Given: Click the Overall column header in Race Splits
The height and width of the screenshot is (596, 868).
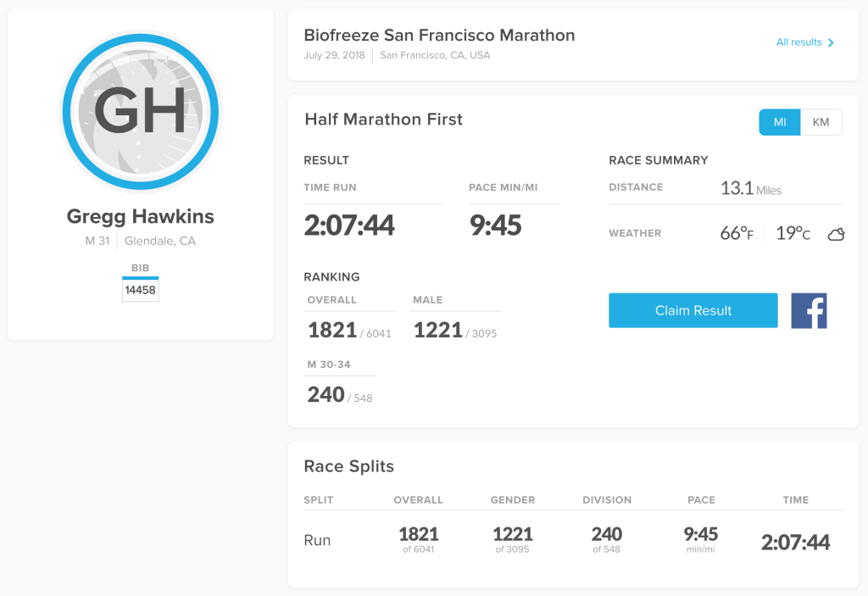Looking at the screenshot, I should click(x=418, y=500).
